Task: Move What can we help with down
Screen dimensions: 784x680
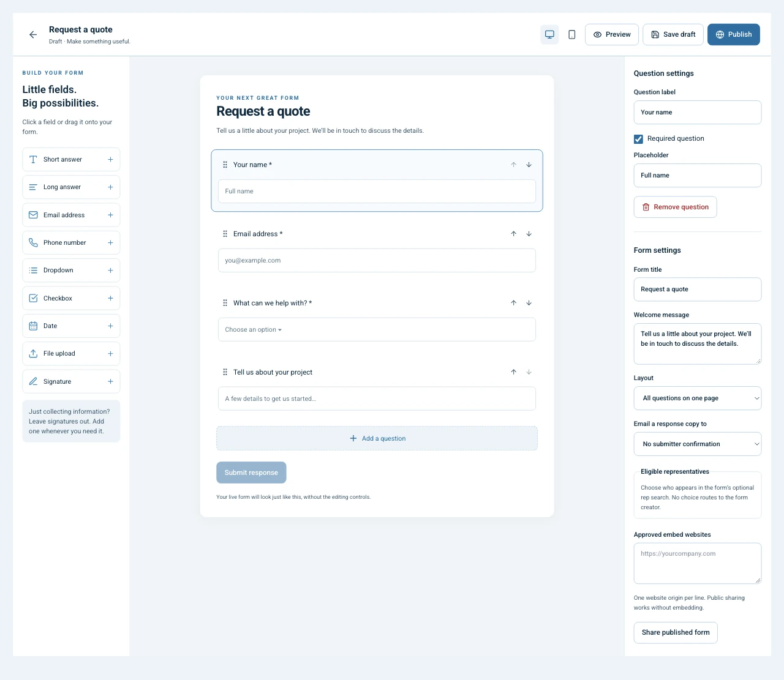Action: (x=529, y=303)
